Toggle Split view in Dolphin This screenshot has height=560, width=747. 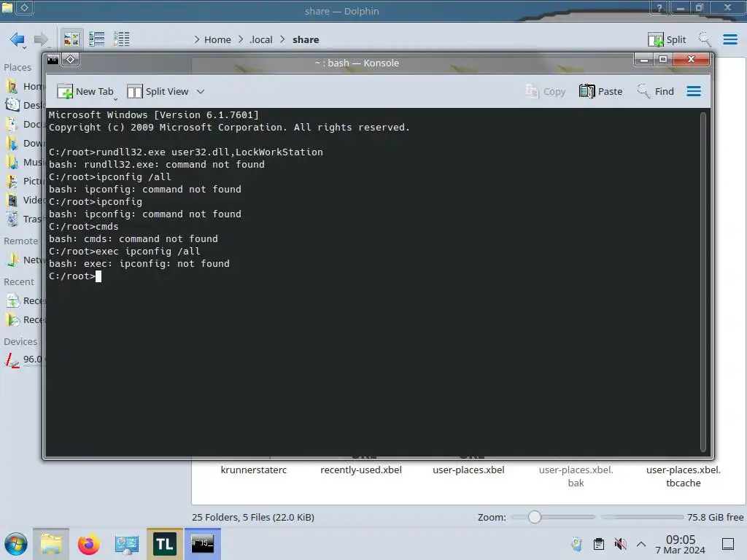click(x=667, y=39)
